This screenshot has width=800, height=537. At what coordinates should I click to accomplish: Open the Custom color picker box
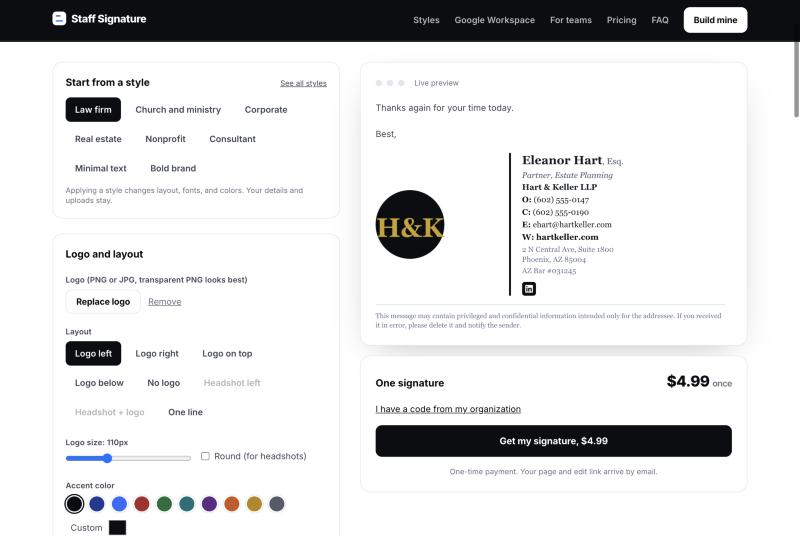pyautogui.click(x=117, y=527)
